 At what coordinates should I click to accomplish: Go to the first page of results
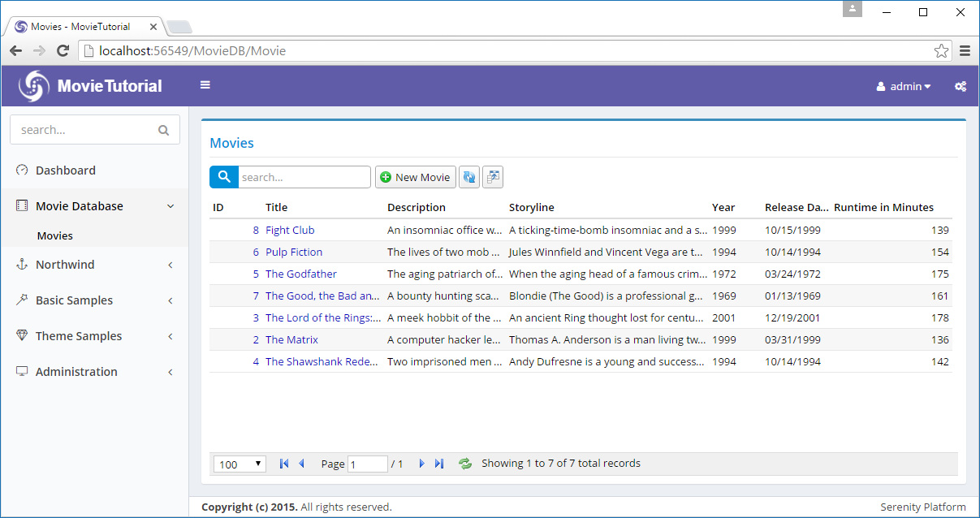[x=283, y=464]
